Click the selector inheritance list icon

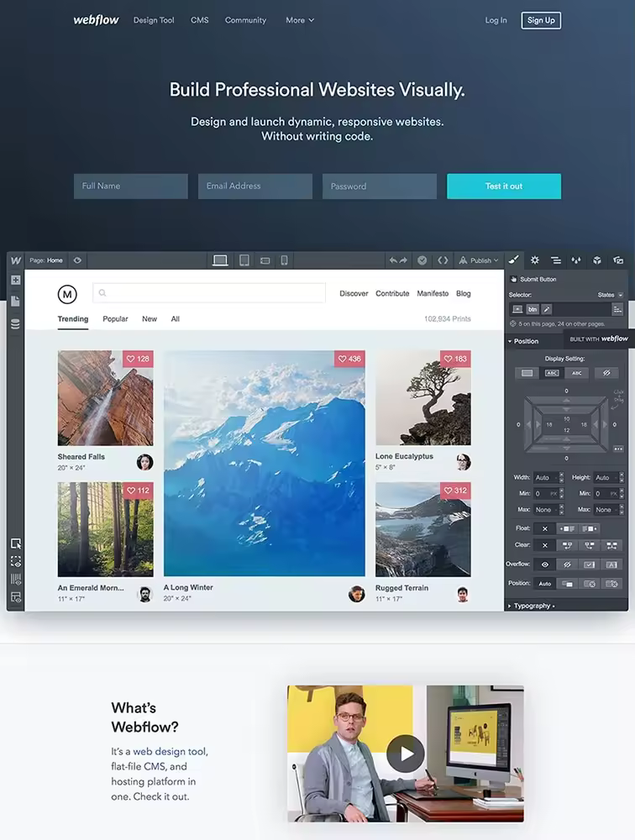coord(617,309)
